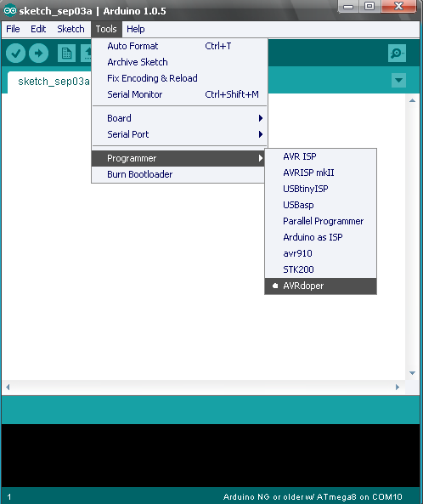Click the highlighted Programmer submenu item
Screen dimensions: 423x504
click(x=178, y=158)
